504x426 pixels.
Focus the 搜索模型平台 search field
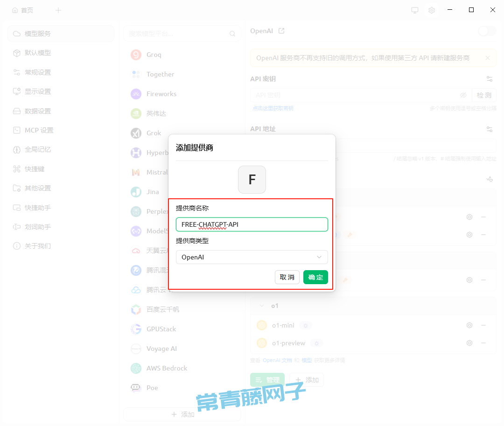pos(182,34)
